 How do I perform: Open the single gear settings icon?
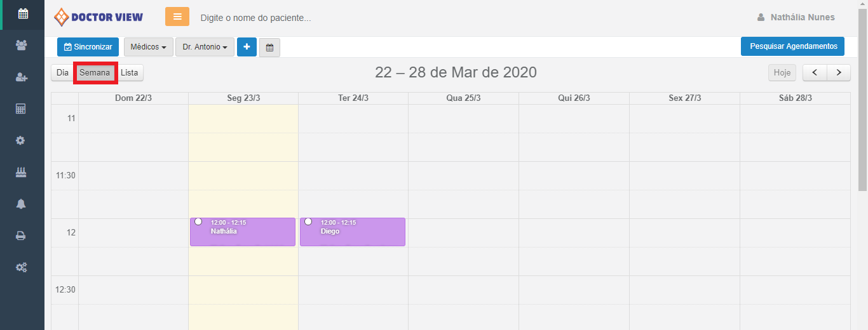(22, 140)
